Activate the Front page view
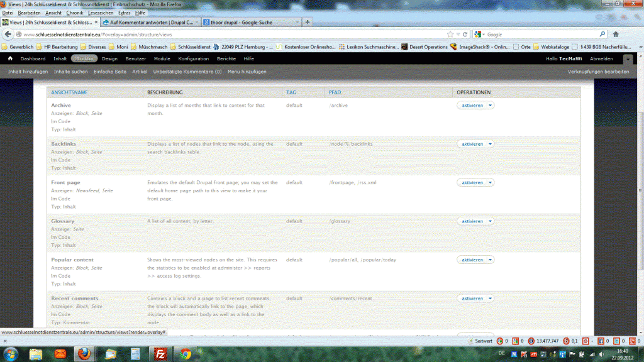Screen dimensions: 644x362 pos(472,183)
